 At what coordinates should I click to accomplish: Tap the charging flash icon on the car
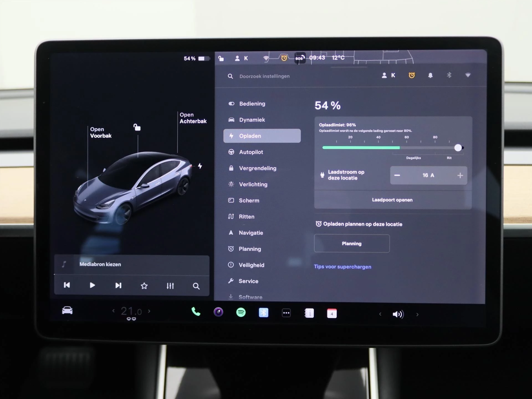[x=200, y=165]
